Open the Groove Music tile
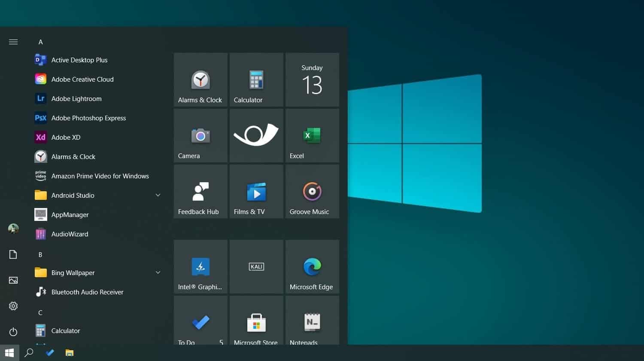This screenshot has height=361, width=644. tap(312, 191)
